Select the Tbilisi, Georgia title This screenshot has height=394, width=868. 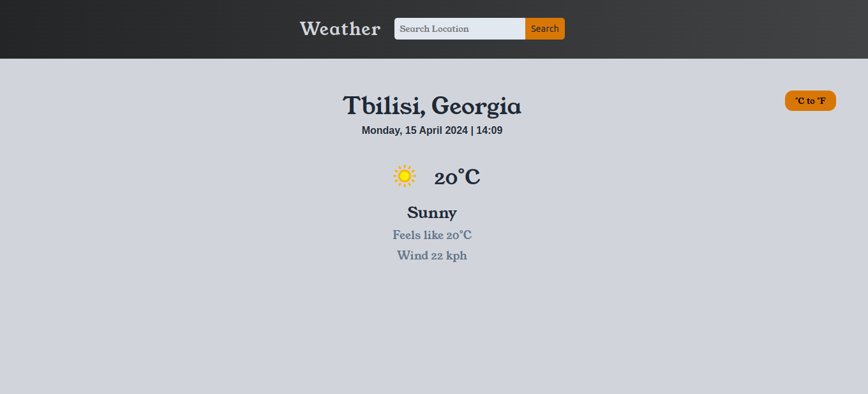pos(432,106)
